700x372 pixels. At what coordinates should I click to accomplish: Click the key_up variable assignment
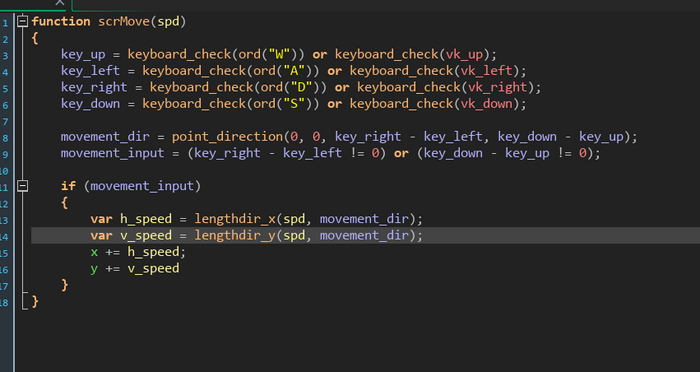(83, 55)
